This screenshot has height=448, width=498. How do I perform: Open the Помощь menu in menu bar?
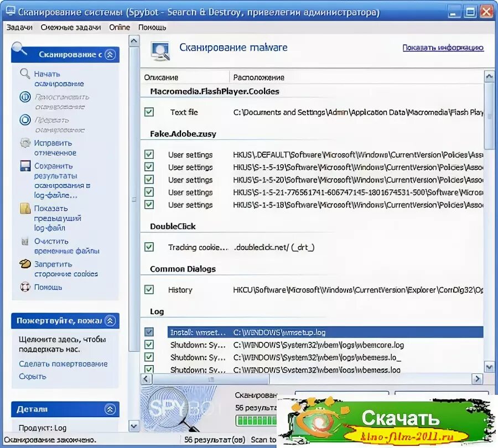[x=152, y=27]
